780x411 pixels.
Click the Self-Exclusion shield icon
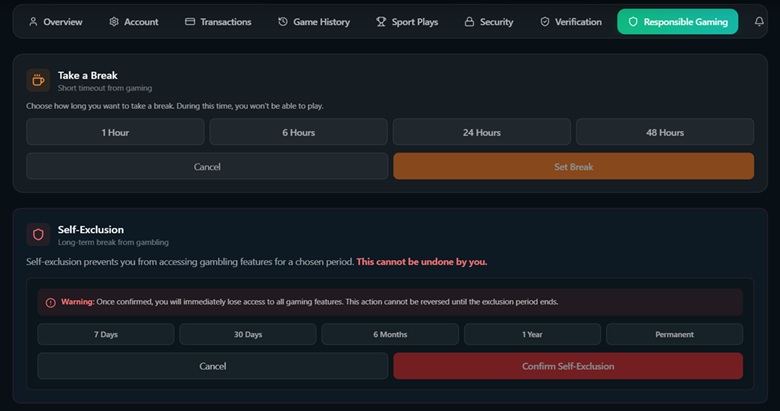38,235
